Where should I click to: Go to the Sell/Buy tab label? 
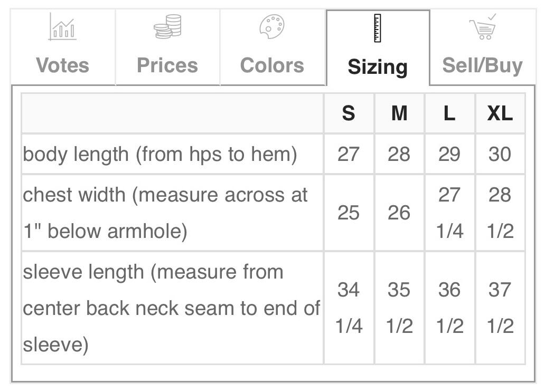[x=483, y=65]
